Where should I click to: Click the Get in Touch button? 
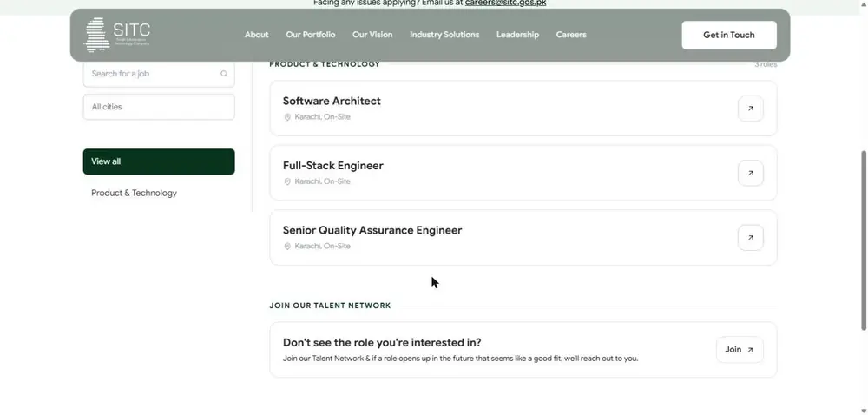[729, 35]
